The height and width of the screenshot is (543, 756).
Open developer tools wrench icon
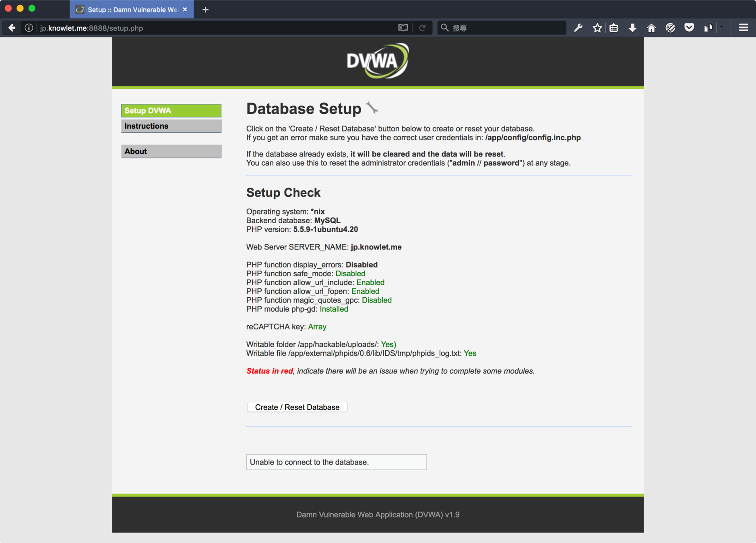point(578,28)
